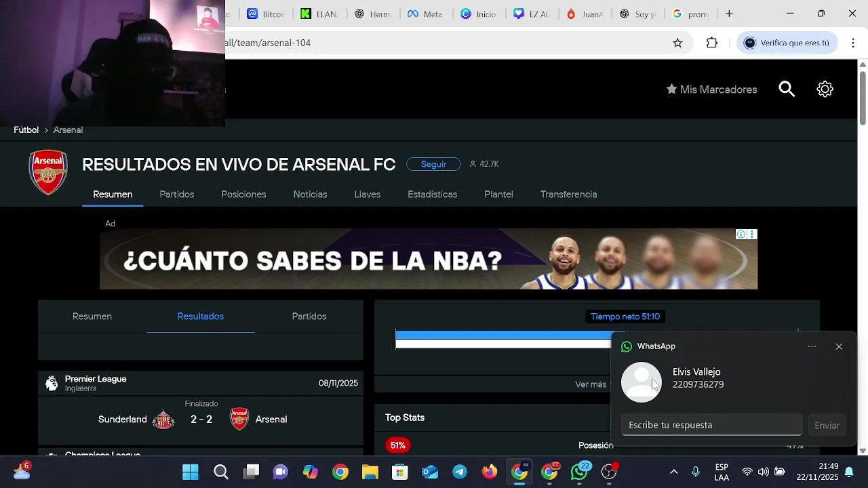Open the site search magnifier icon

787,89
